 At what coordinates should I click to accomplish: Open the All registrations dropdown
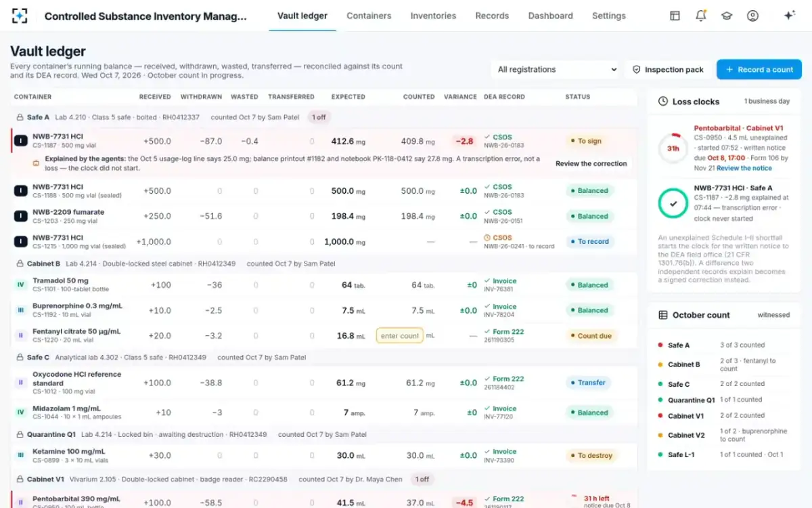point(557,69)
